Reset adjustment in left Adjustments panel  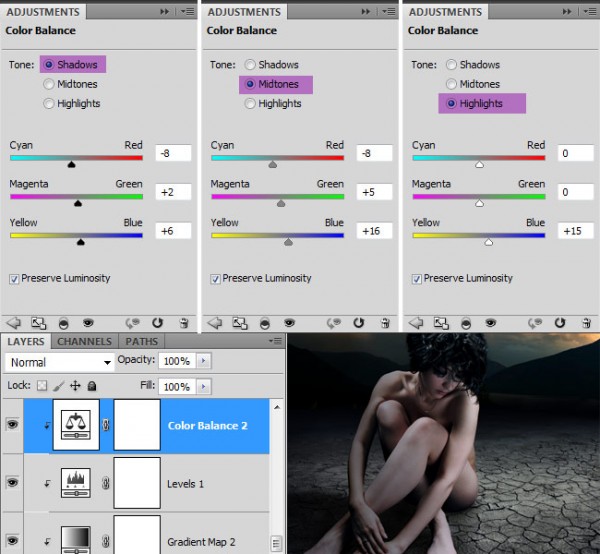coord(157,323)
